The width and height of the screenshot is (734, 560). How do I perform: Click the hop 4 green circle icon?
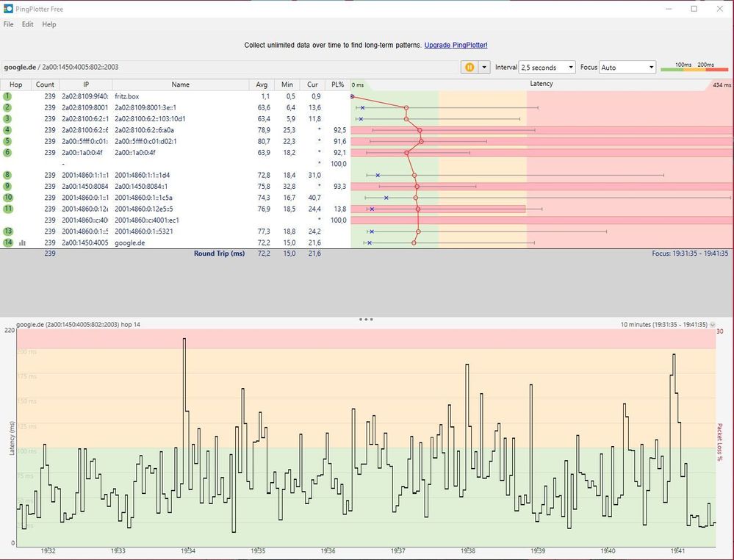7,130
